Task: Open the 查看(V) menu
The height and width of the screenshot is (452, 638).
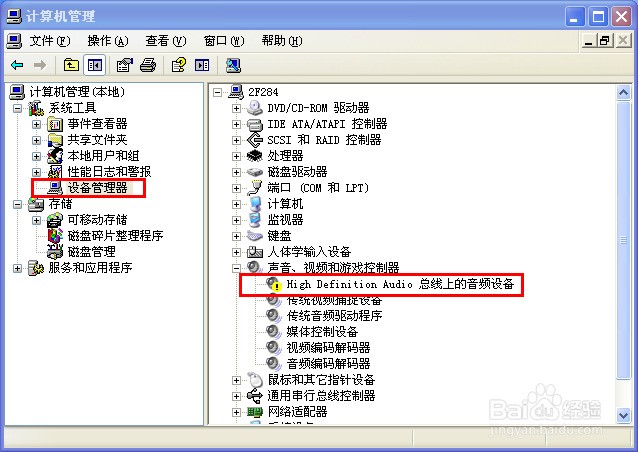Action: [x=166, y=41]
